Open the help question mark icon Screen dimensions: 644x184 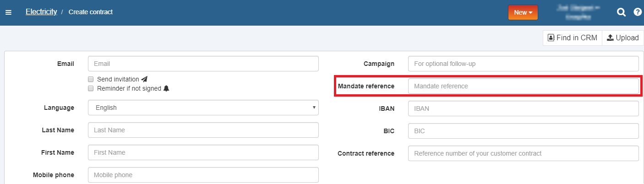coord(638,12)
